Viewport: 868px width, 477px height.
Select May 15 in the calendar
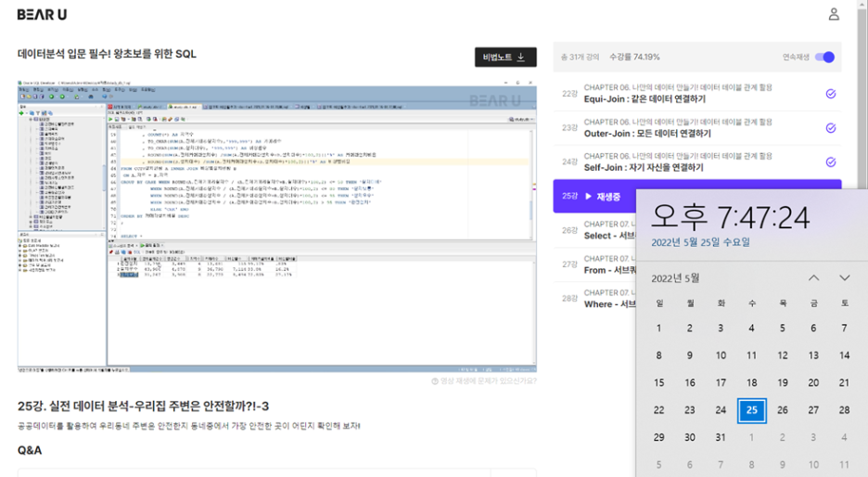tap(658, 383)
